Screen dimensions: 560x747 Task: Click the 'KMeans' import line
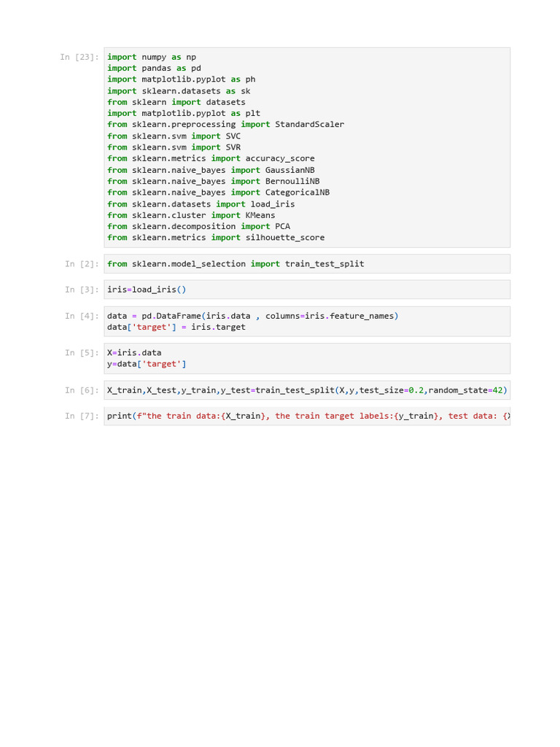click(x=191, y=215)
